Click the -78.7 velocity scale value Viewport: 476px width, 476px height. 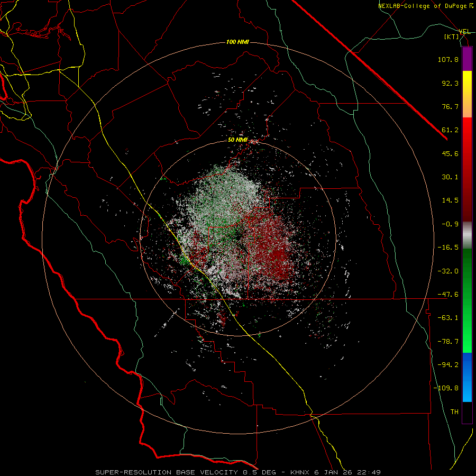pyautogui.click(x=448, y=342)
